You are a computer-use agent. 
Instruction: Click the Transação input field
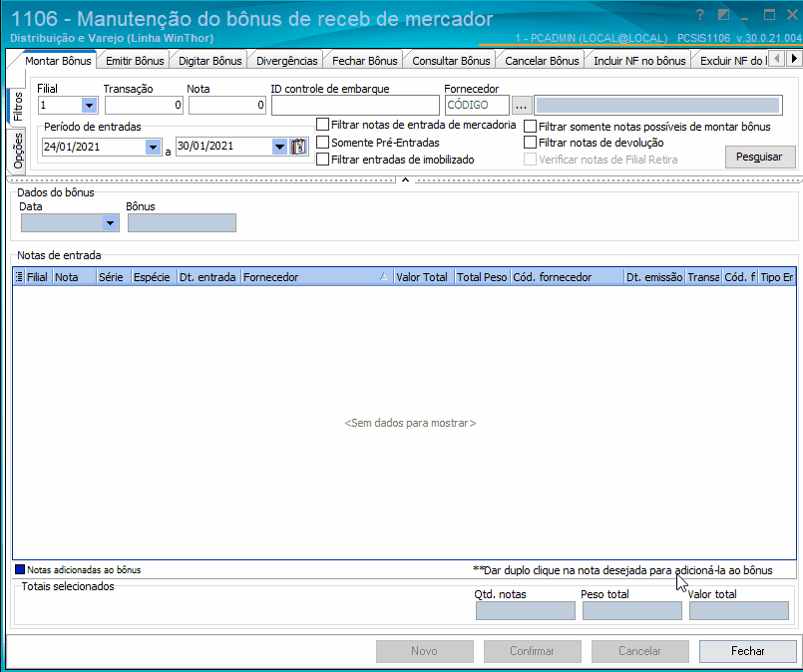144,106
